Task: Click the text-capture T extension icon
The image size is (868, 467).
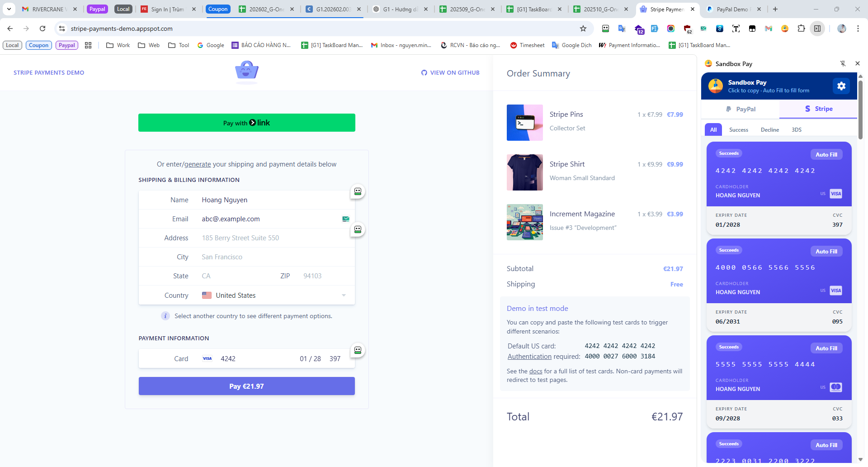Action: (736, 29)
